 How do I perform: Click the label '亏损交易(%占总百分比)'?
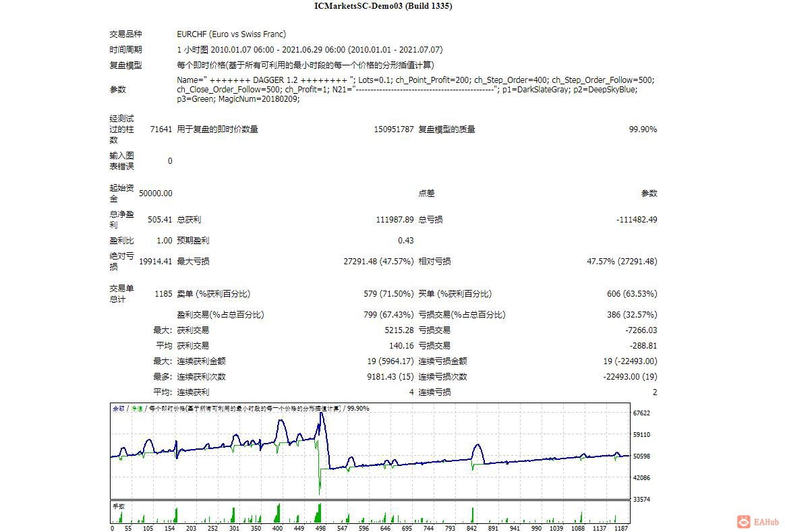tap(462, 315)
